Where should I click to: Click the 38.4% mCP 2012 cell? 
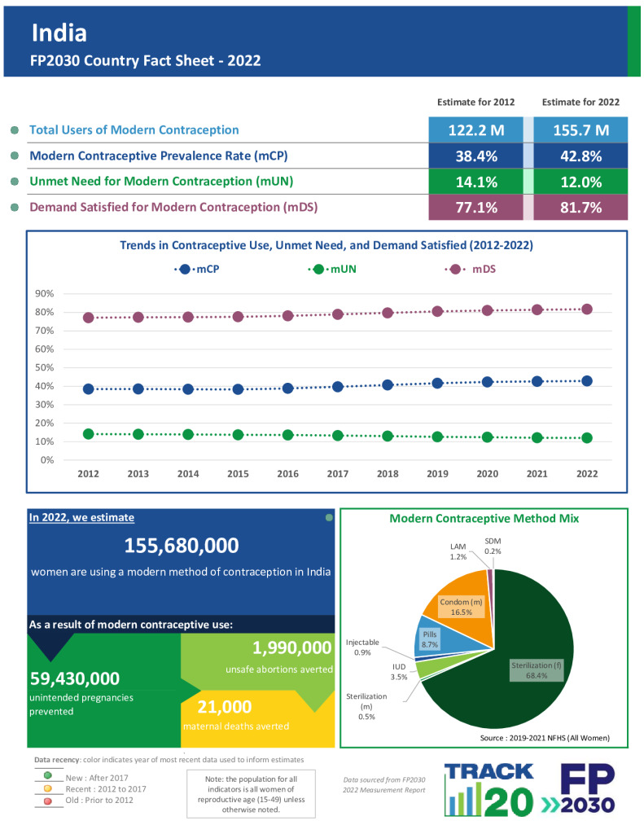(x=476, y=156)
